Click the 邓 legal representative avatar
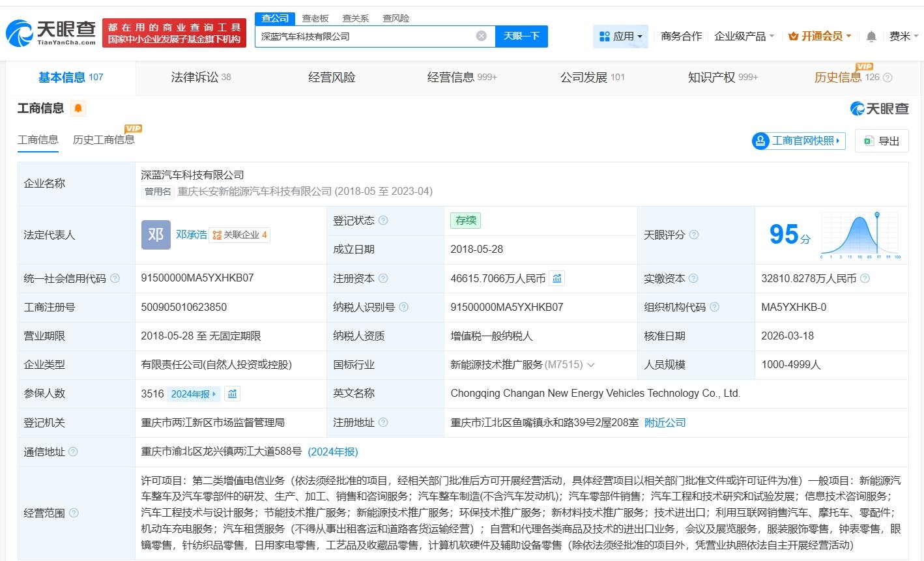Screen dimensions: 924x561 click(x=156, y=235)
